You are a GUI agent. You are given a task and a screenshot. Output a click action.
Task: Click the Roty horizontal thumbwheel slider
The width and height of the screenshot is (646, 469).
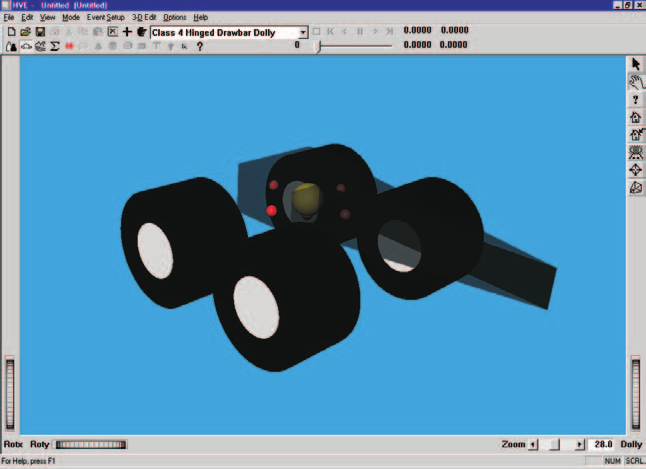(91, 444)
